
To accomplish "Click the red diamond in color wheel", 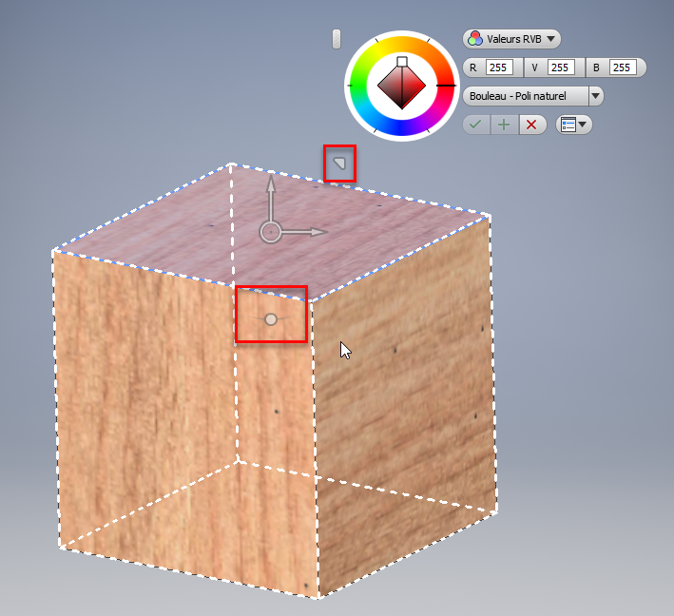I will pos(401,89).
